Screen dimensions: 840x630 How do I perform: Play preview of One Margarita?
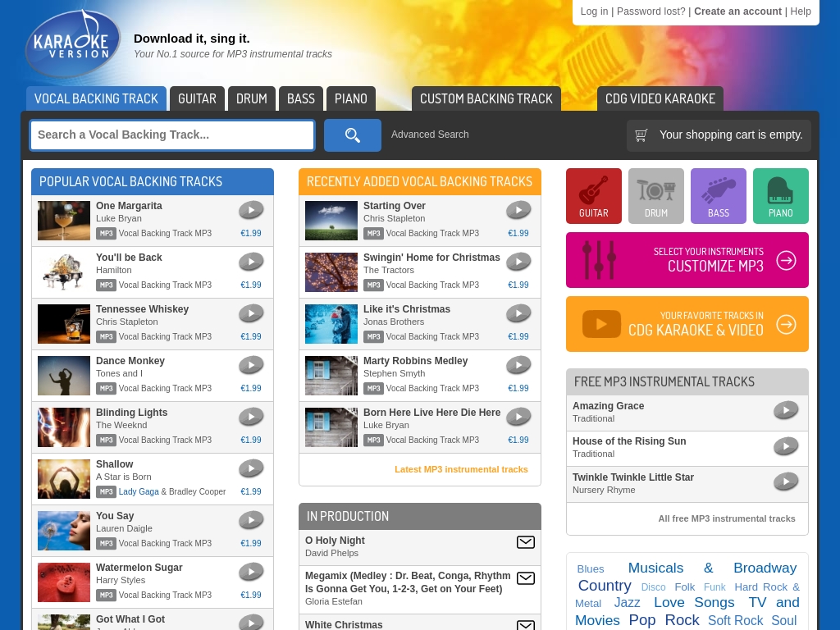pyautogui.click(x=251, y=210)
